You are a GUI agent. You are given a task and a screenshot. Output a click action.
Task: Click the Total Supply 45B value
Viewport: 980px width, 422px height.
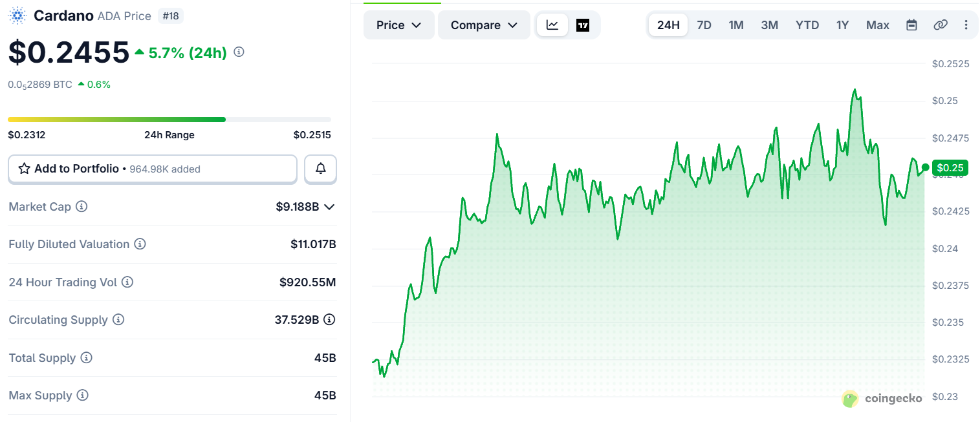point(325,358)
